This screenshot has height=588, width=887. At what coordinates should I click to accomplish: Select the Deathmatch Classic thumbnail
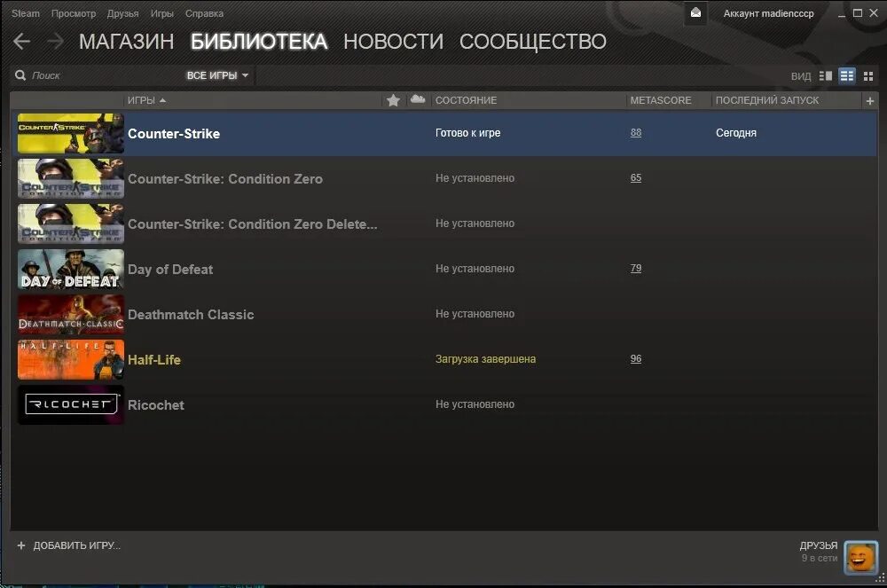coord(71,314)
